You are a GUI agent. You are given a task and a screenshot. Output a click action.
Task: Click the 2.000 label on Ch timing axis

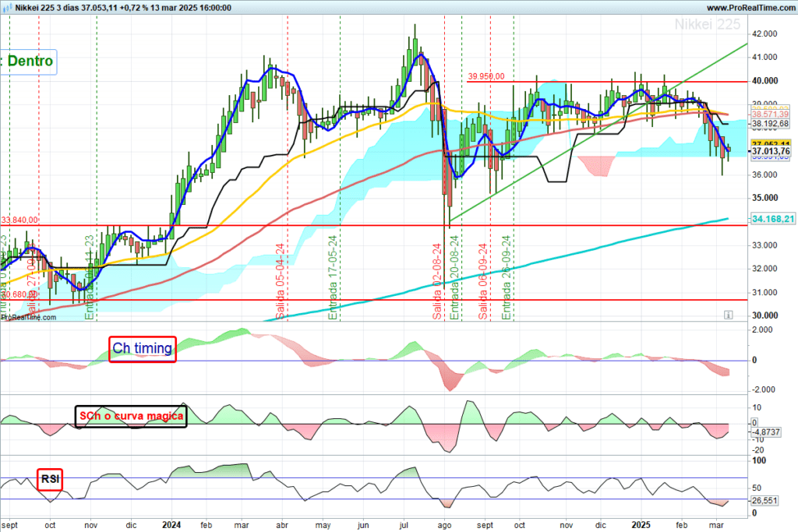[x=762, y=329]
